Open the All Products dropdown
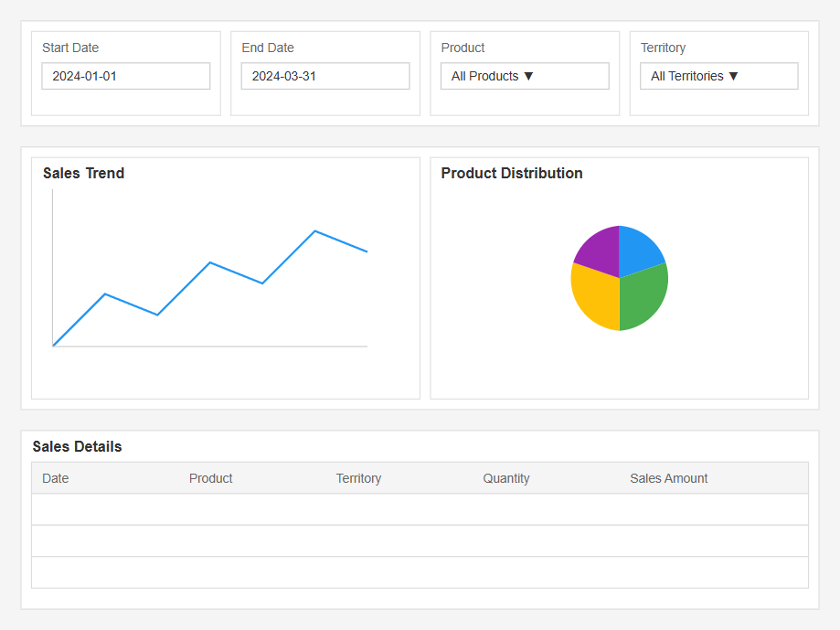 [x=525, y=76]
